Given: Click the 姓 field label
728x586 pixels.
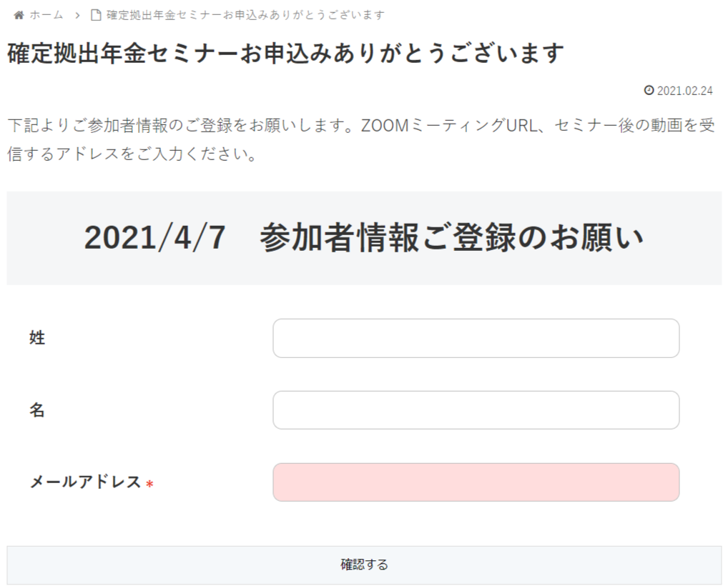Looking at the screenshot, I should click(37, 338).
